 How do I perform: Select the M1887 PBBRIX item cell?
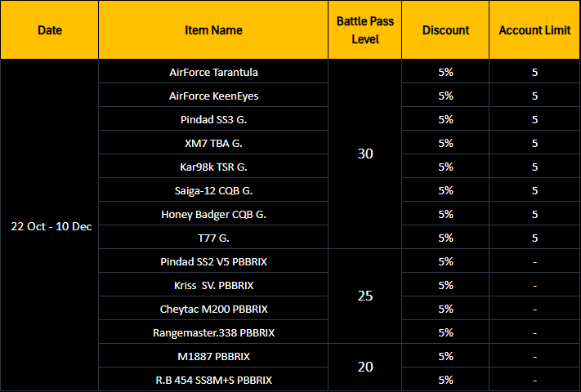click(213, 356)
